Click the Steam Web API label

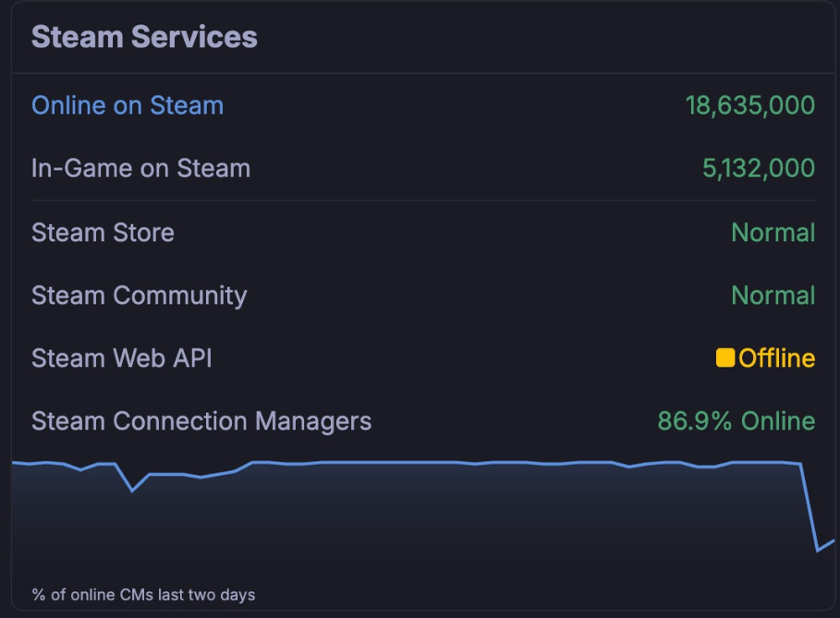(121, 357)
